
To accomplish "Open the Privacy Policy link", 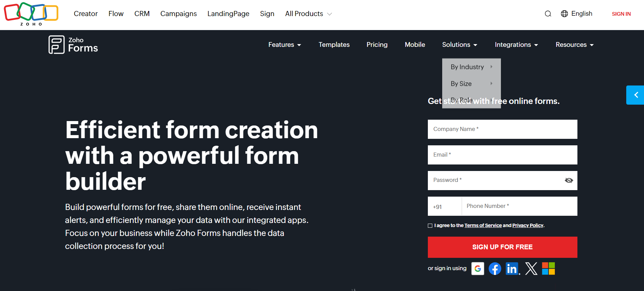I will click(x=528, y=226).
